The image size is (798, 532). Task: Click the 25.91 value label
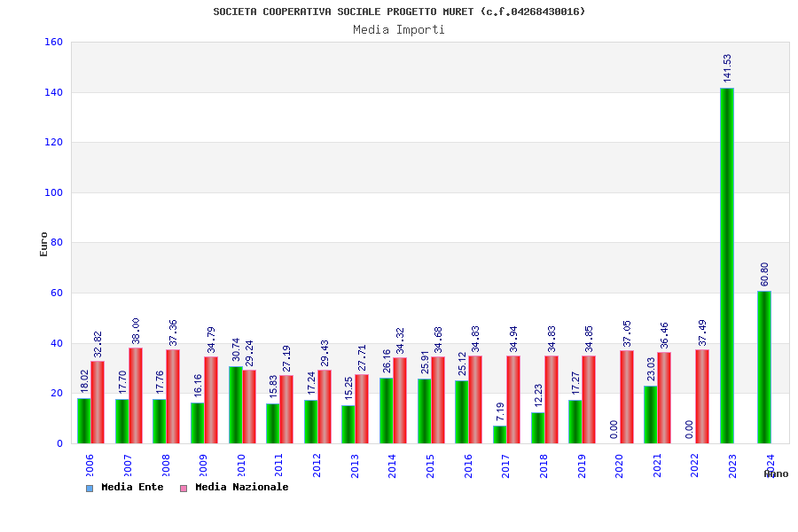(425, 362)
